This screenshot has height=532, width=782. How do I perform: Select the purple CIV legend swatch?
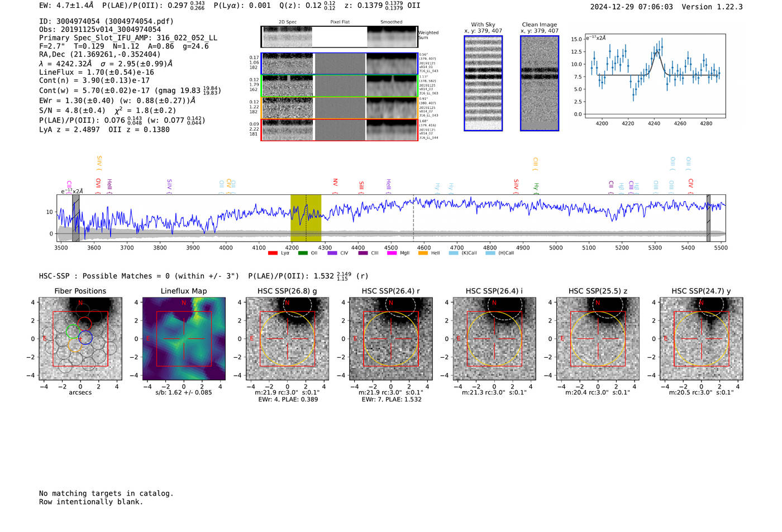pos(332,253)
